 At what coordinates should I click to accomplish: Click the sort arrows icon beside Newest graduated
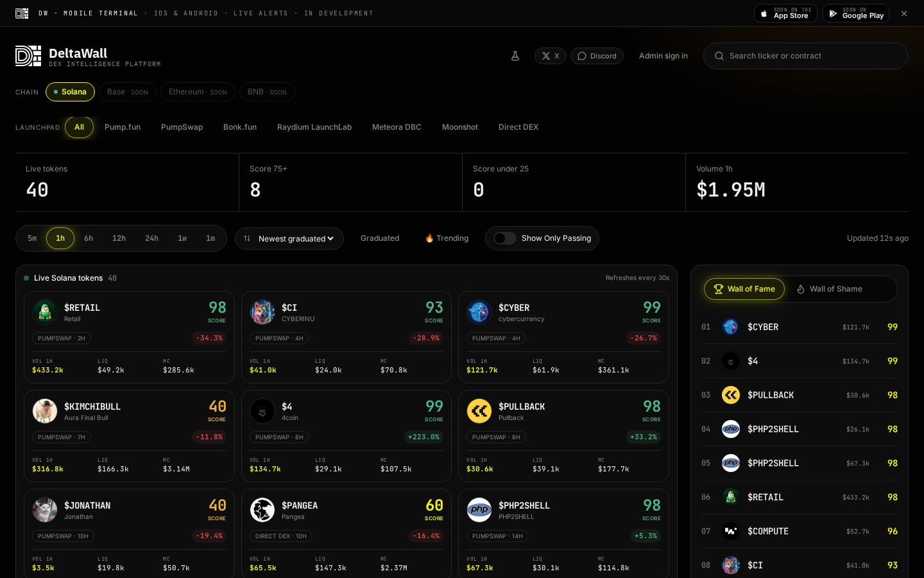click(x=247, y=238)
